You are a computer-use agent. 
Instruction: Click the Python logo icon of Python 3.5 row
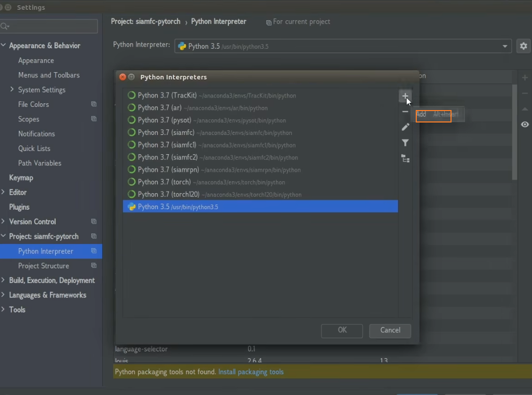pyautogui.click(x=131, y=207)
